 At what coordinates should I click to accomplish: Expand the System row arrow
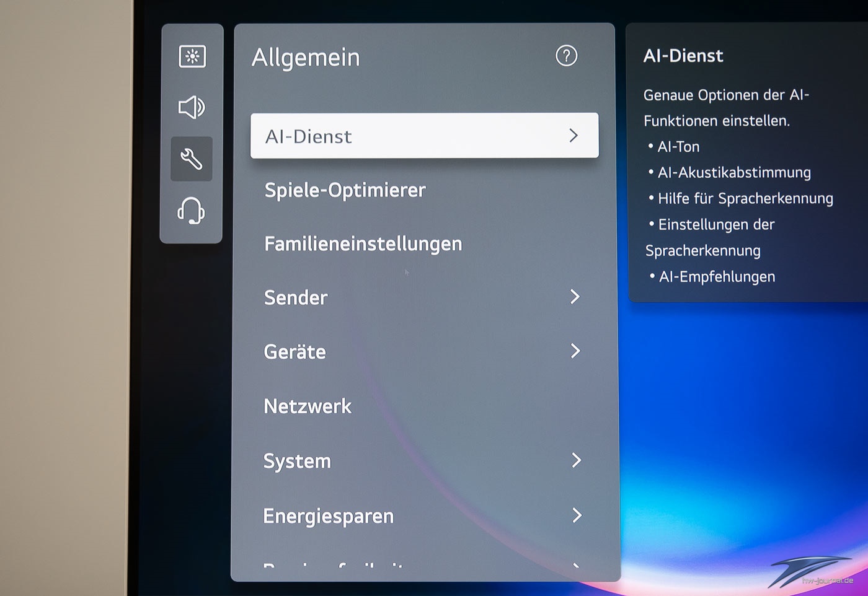576,460
